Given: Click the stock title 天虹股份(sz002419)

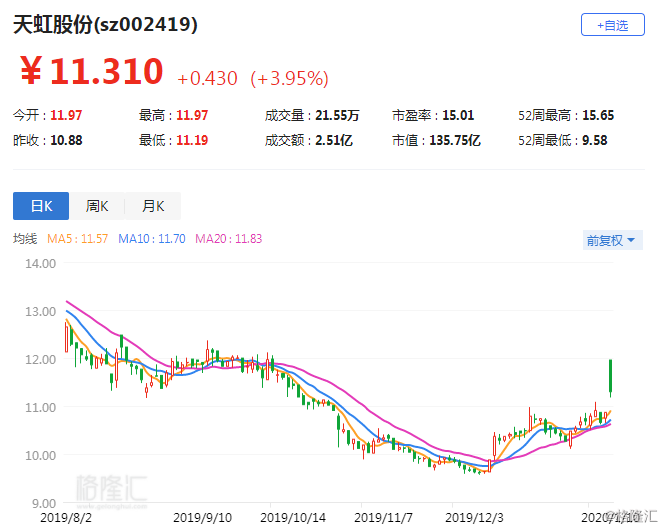Looking at the screenshot, I should coord(105,24).
